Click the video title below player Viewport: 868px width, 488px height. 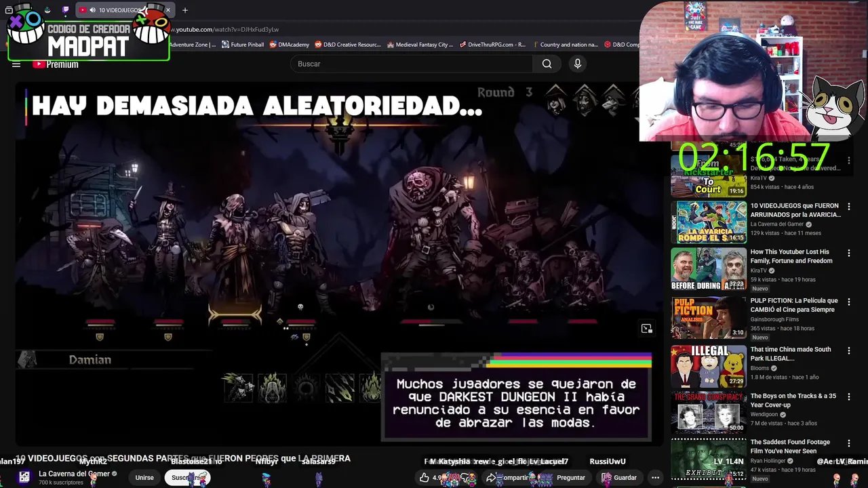point(183,459)
